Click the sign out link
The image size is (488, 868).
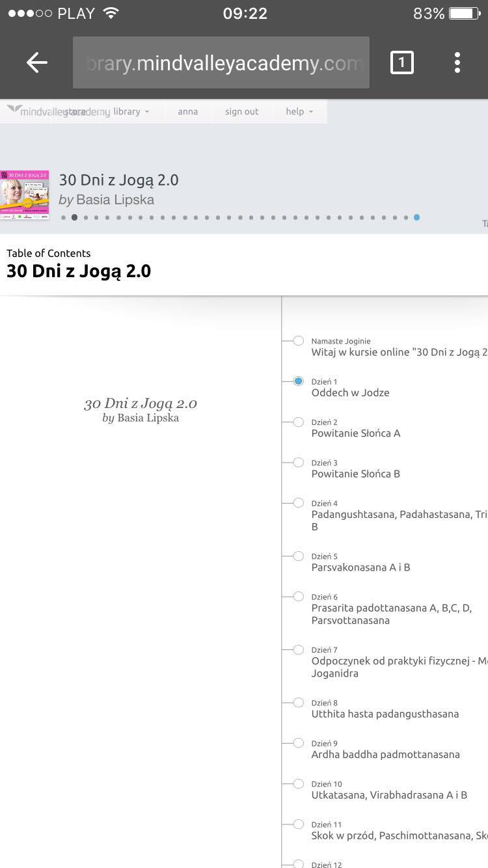(x=241, y=111)
